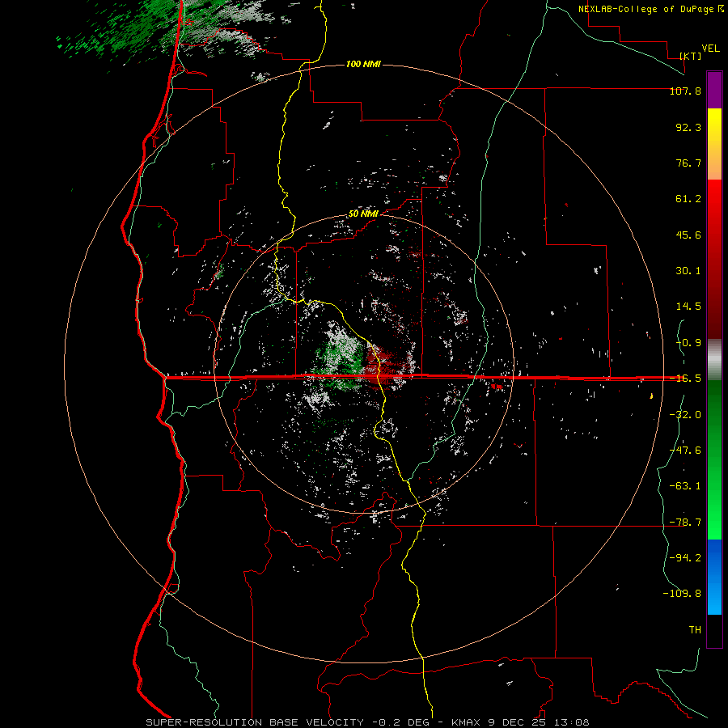This screenshot has height=728, width=728.
Task: Pick the green segment of the velocity scale
Action: coord(714,459)
